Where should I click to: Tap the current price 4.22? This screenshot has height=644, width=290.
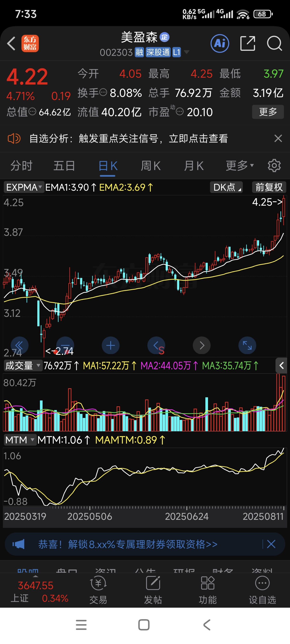point(27,77)
